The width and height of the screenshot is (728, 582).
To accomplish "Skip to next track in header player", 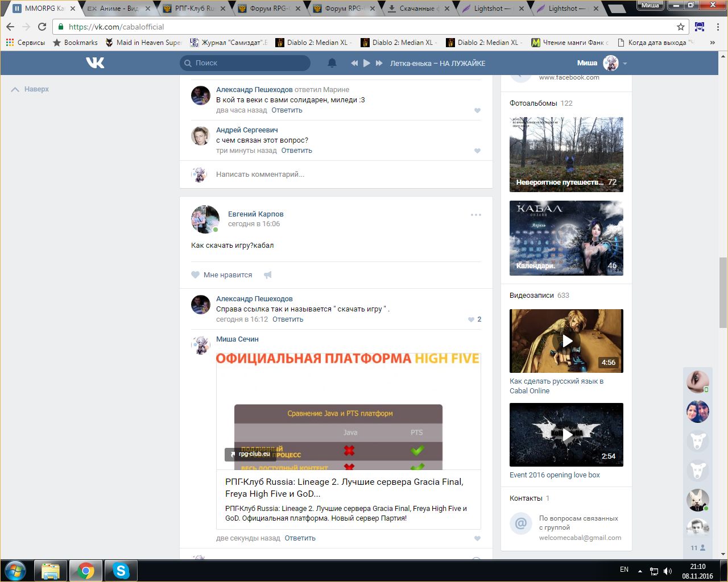I will click(x=379, y=63).
